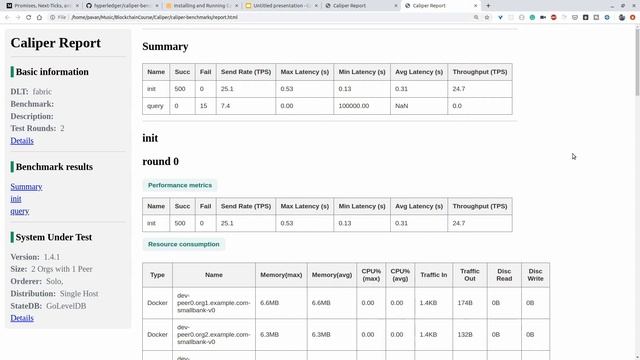Close the hyperledger/caliper-benchmarks tab
Screen dimensions: 640x360
[x=157, y=6]
